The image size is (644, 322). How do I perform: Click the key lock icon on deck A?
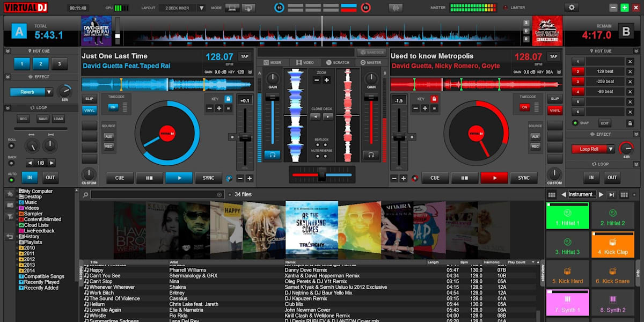point(228,99)
